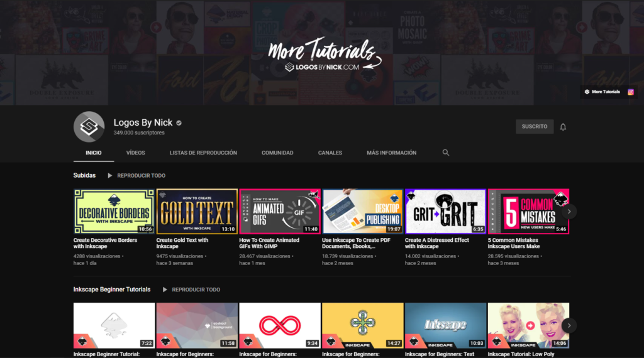Open red infinity symbol thumbnail 9:34
The width and height of the screenshot is (644, 358).
tap(280, 325)
